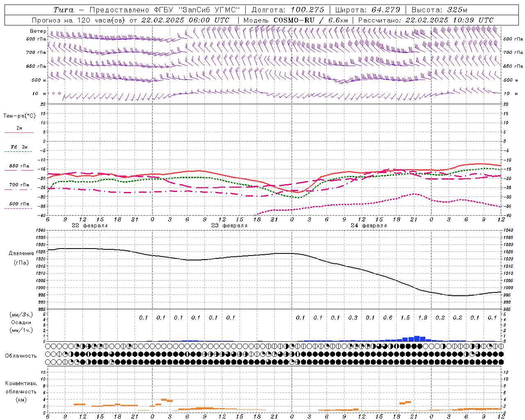Select the 'Модель COSMO-RU / 6.6км' text
Viewport: 525px width, 420px height.
point(295,20)
